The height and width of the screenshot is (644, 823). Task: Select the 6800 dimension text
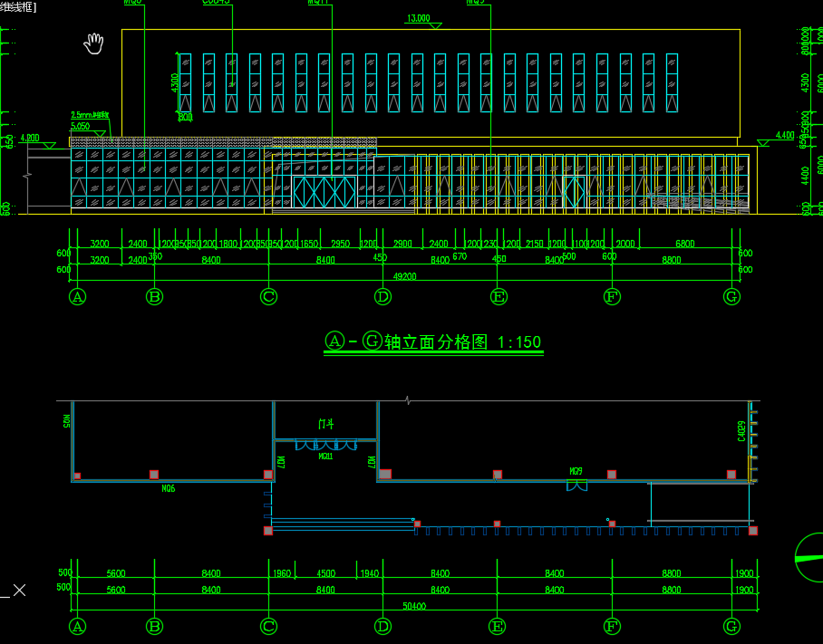coord(685,244)
